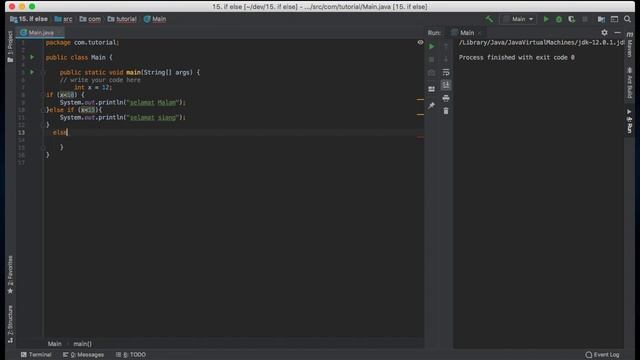The height and width of the screenshot is (360, 640).
Task: Run Main with the green toolbar play button
Action: tap(546, 19)
